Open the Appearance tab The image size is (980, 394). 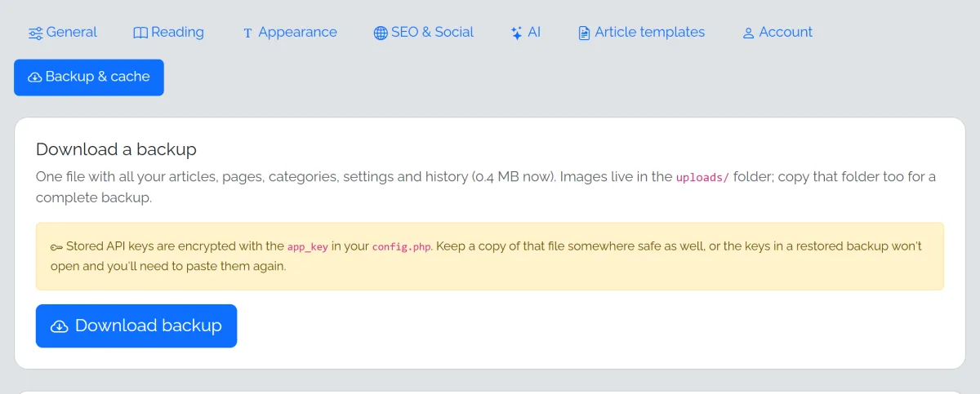pos(289,33)
